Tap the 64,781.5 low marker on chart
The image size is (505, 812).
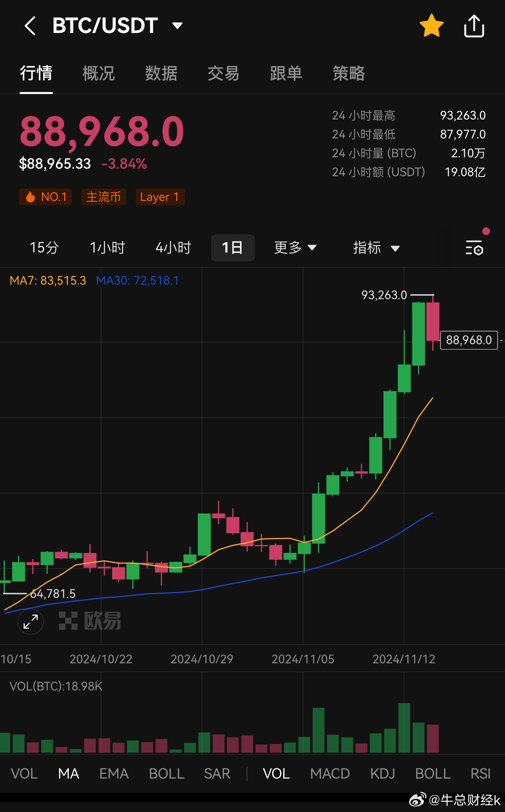coord(53,594)
